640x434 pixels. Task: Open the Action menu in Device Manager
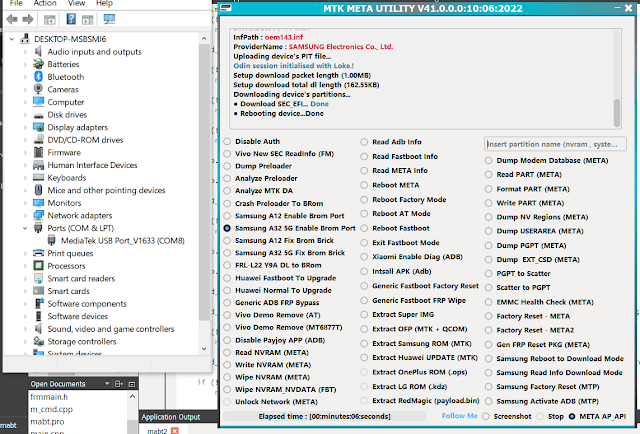pos(45,3)
